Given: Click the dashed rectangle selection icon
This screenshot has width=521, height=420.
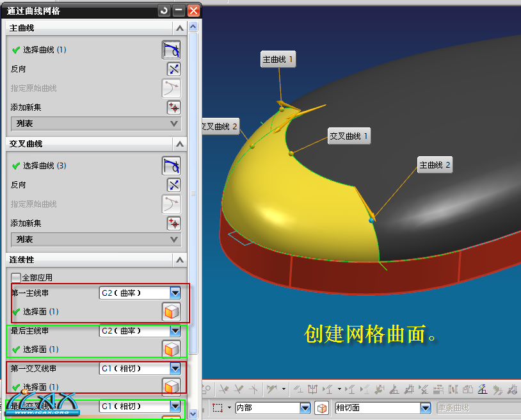Looking at the screenshot, I should tap(218, 408).
